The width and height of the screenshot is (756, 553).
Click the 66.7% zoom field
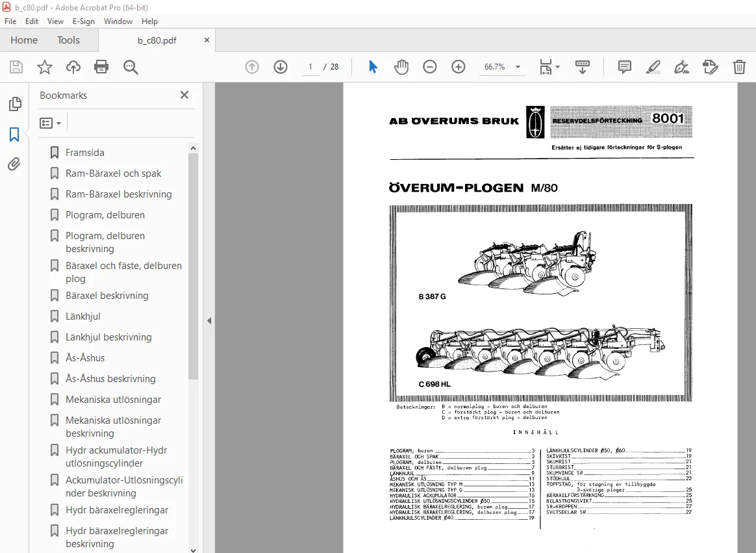(495, 67)
